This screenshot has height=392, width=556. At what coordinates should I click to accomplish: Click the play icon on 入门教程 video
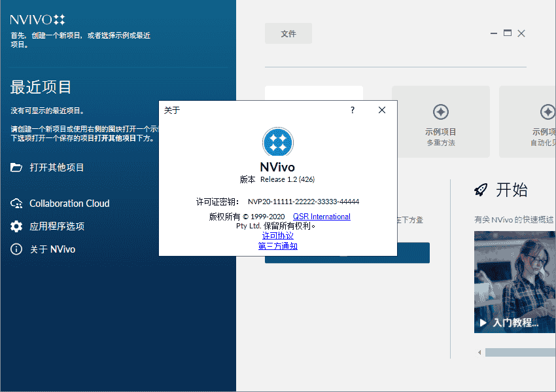click(482, 321)
